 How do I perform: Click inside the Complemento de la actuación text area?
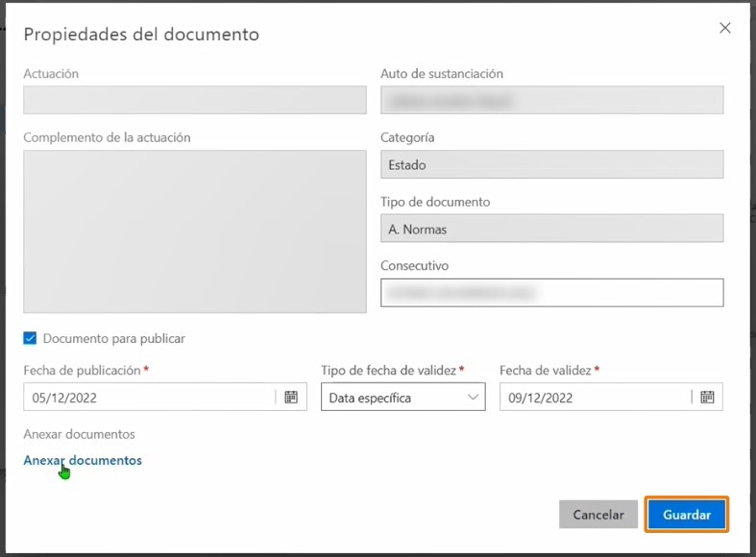(x=194, y=230)
